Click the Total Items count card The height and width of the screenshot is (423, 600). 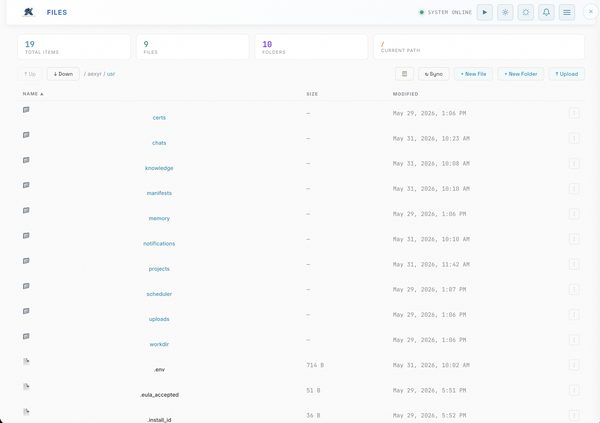(74, 47)
